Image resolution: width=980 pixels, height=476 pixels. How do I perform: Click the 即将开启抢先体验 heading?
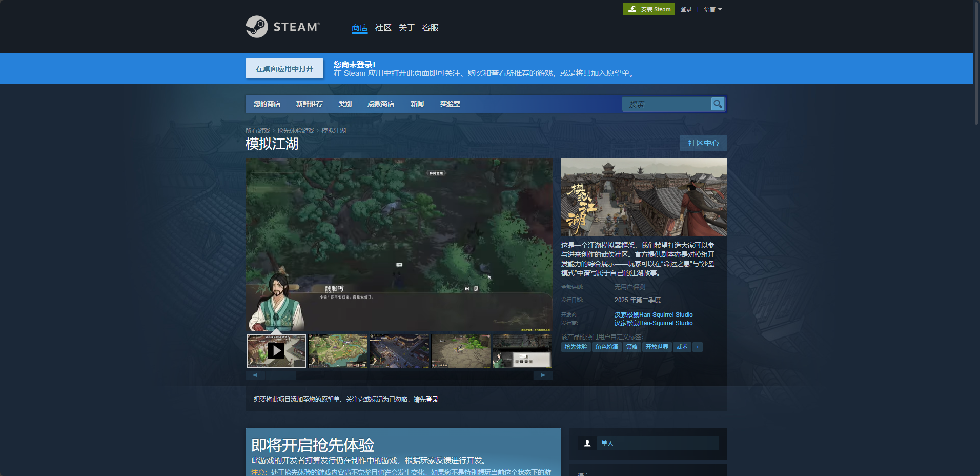(x=313, y=445)
